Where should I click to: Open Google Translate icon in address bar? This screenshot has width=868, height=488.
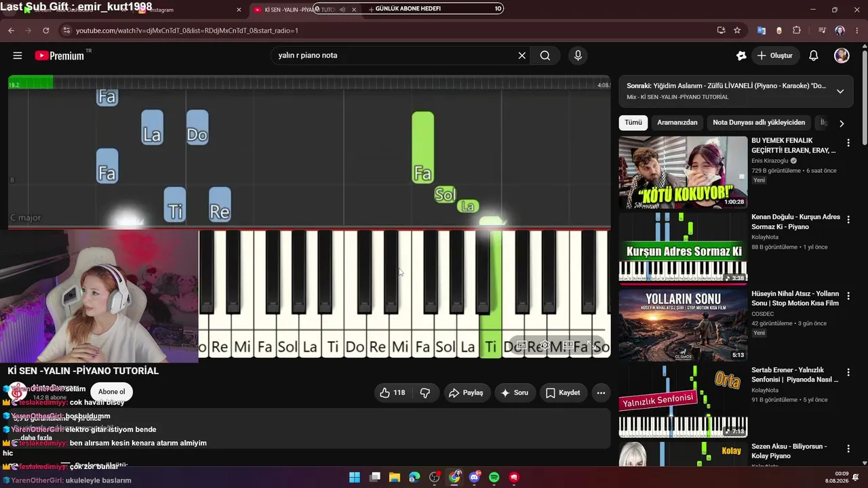(762, 30)
